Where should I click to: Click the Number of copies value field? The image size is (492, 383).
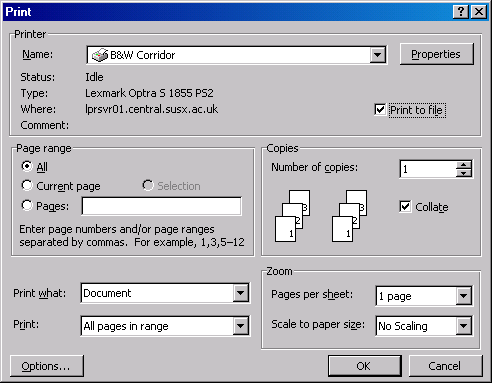point(428,169)
